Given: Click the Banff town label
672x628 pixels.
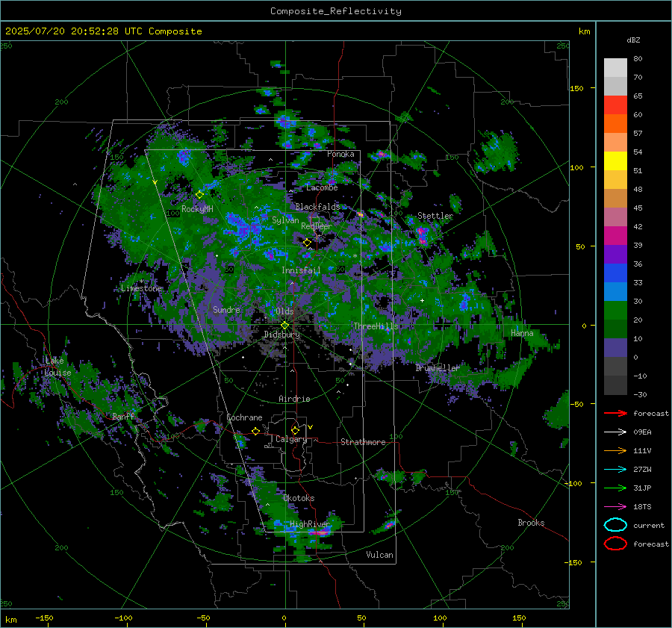Looking at the screenshot, I should pyautogui.click(x=123, y=416).
